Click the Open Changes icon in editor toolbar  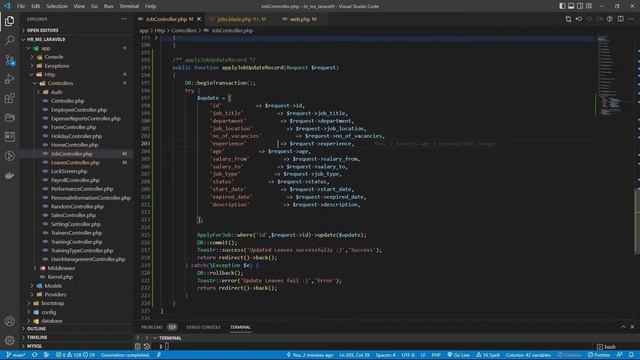568,19
